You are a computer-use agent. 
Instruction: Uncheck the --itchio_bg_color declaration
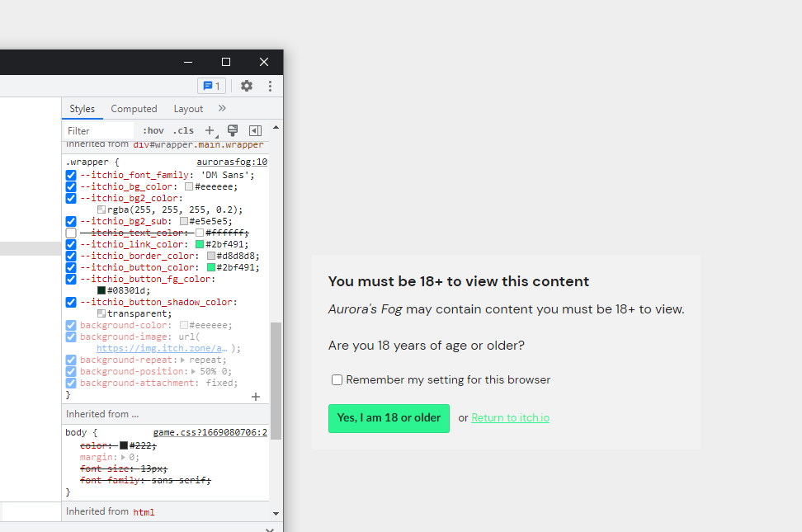coord(71,186)
